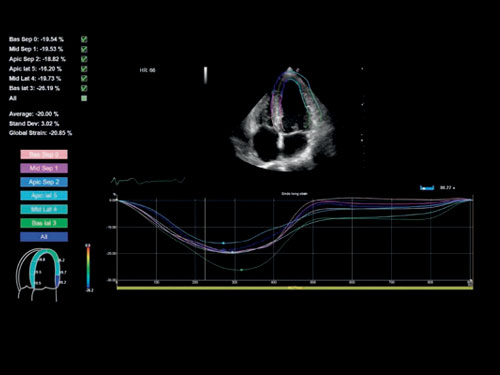
Task: Toggle the Mid Lat 4 checkbox
Action: [84, 79]
